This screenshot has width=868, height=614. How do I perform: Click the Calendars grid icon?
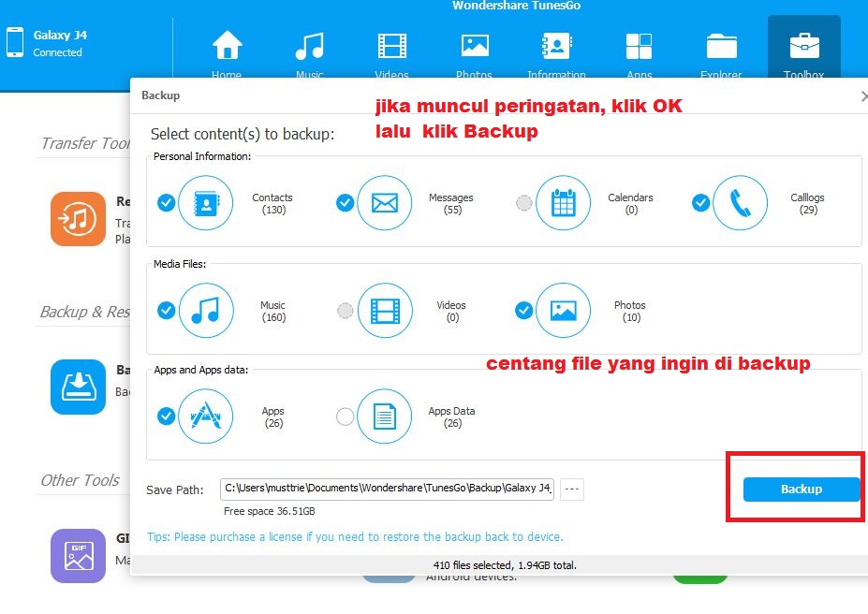(563, 203)
